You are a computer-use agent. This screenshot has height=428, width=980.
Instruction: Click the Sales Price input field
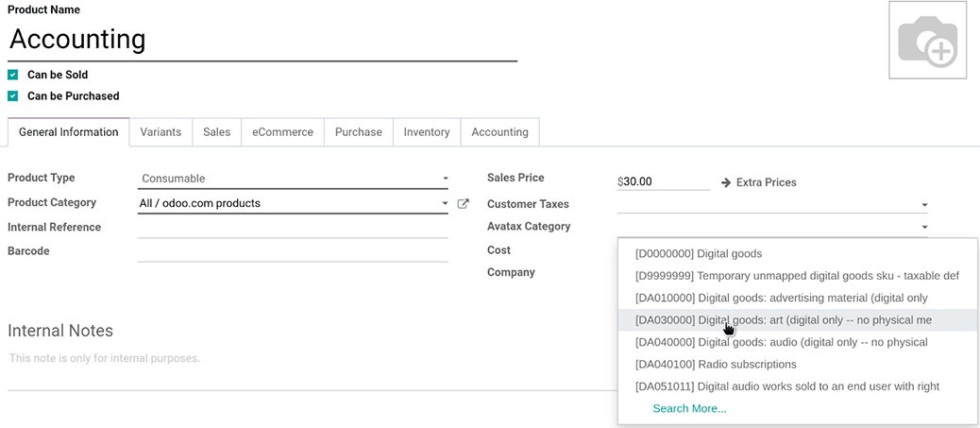(666, 181)
